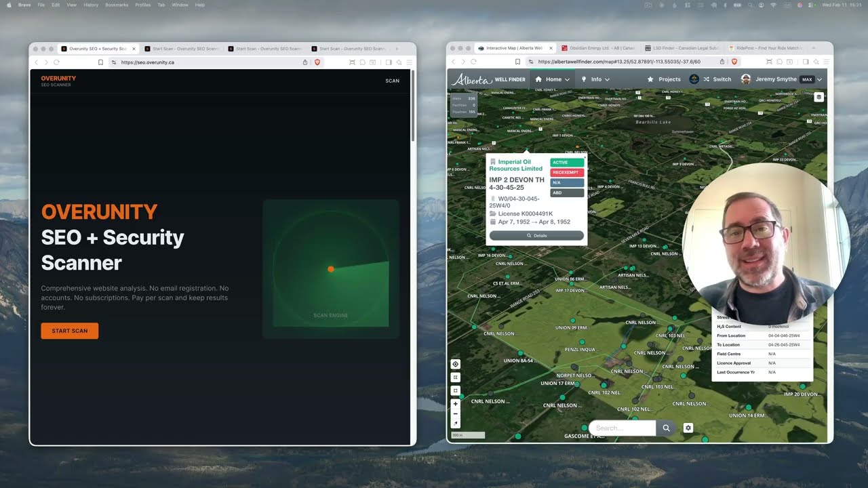Click the Brave Shields icon in Well Finder window
Viewport: 868px width, 488px height.
coord(734,62)
